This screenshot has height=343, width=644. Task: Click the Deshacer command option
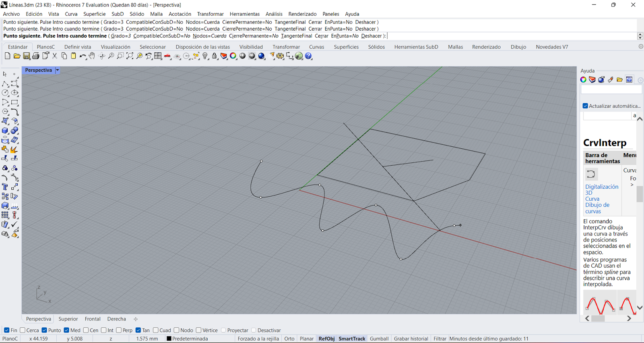tap(372, 36)
